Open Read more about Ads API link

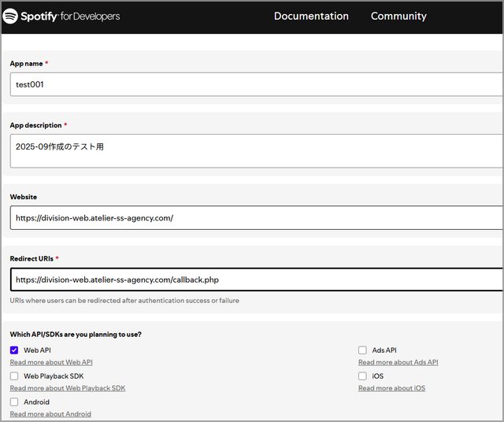point(398,362)
